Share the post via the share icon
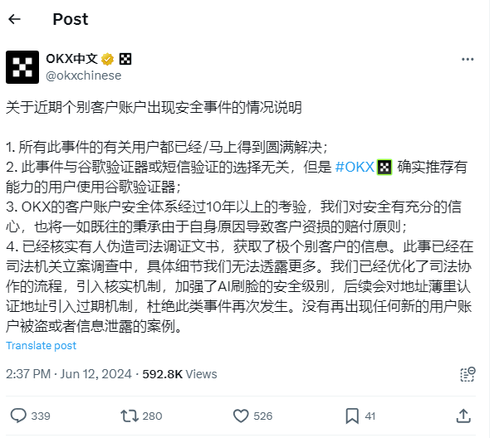The width and height of the screenshot is (504, 438). point(464,414)
